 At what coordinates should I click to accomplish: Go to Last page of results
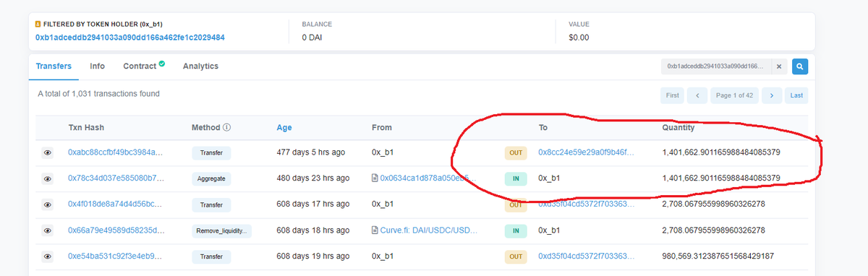(796, 95)
